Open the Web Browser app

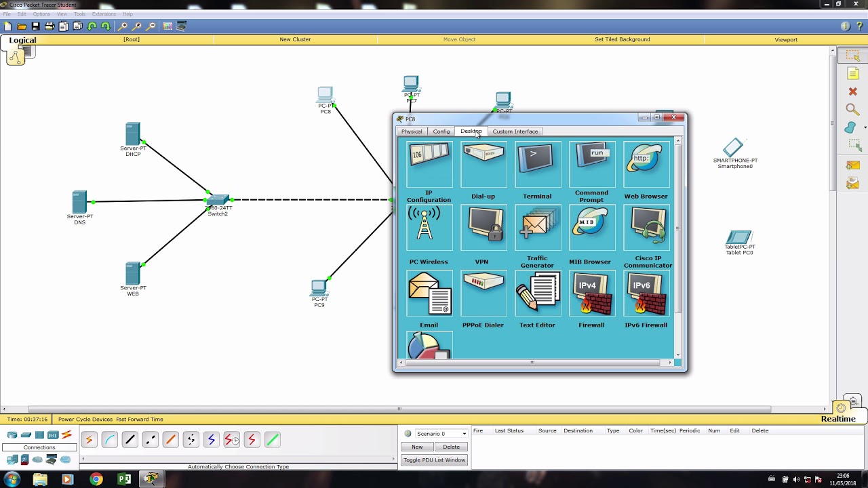646,165
